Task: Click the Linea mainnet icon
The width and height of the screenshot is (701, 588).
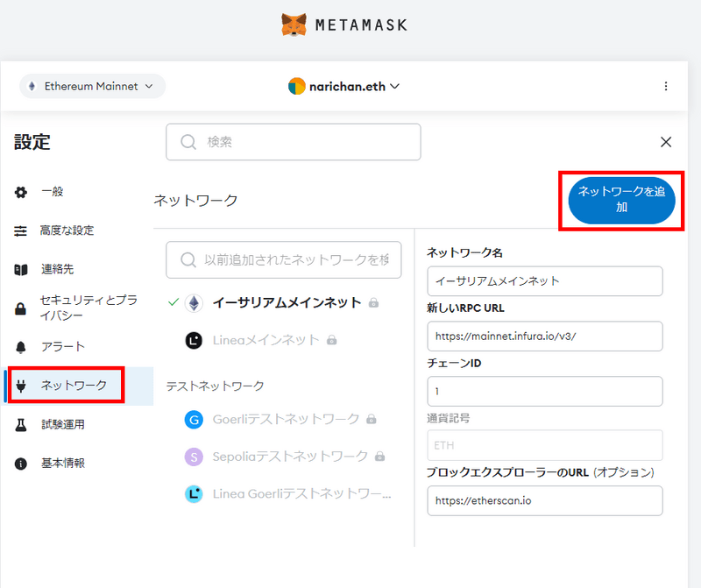Action: point(194,340)
